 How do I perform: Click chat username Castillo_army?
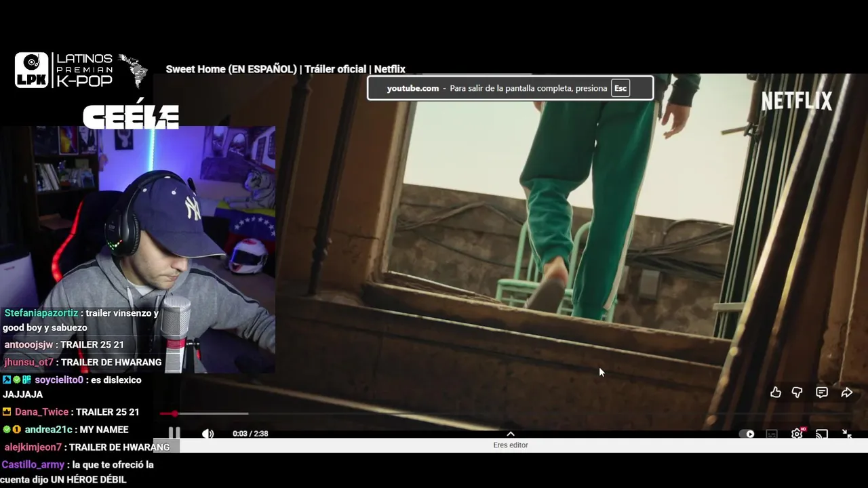pos(33,464)
